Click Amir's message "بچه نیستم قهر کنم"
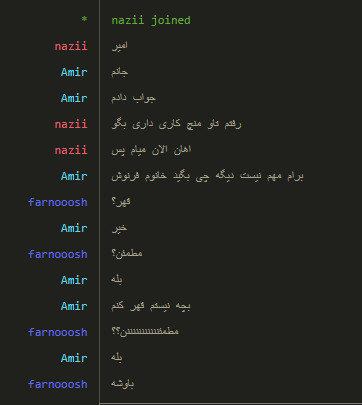The image size is (362, 405). tap(151, 306)
